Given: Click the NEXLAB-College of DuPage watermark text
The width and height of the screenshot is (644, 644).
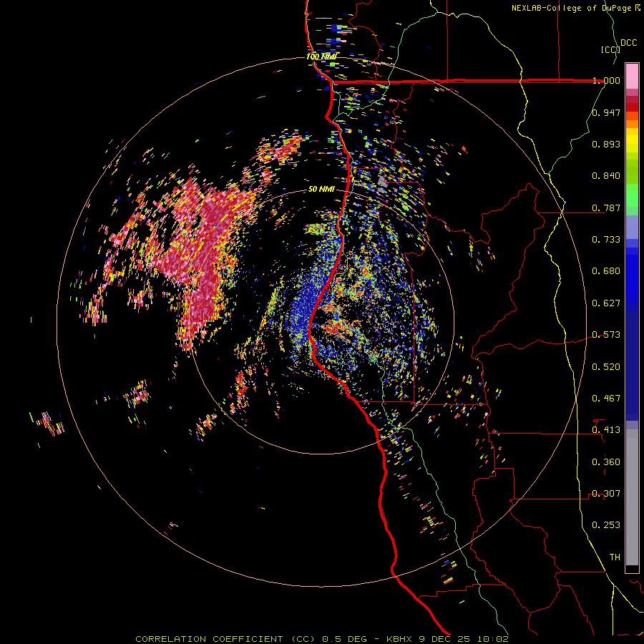Looking at the screenshot, I should pos(575,8).
